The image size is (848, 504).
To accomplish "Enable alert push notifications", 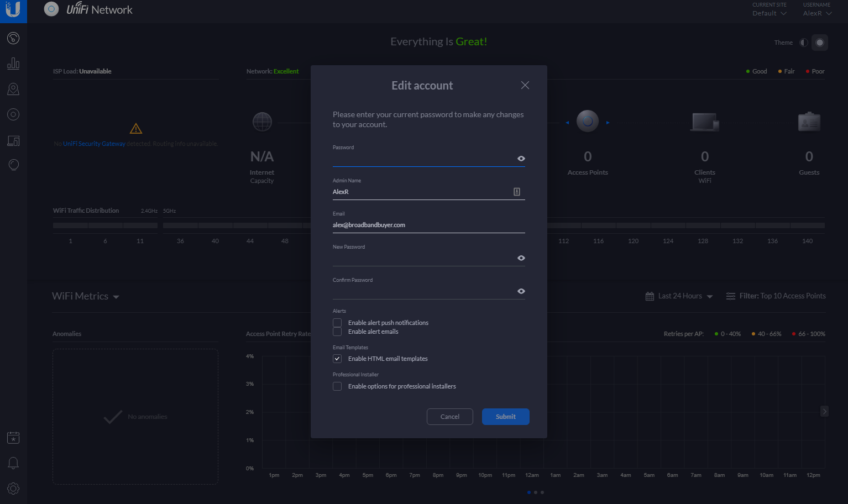I will 337,322.
